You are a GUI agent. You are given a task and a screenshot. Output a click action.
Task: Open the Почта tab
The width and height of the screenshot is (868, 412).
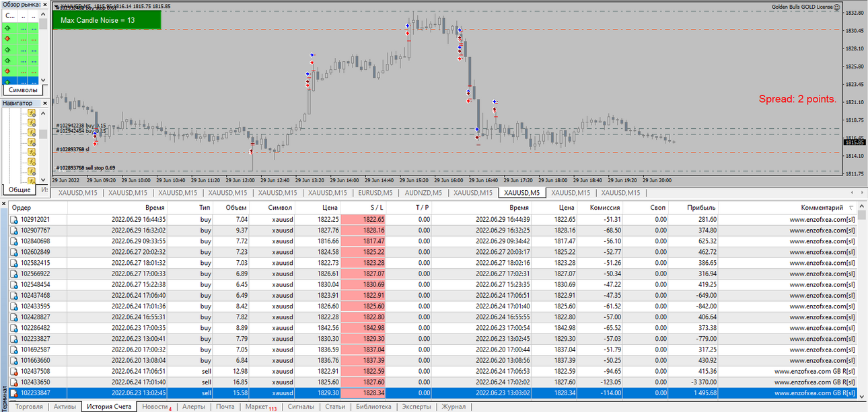225,407
